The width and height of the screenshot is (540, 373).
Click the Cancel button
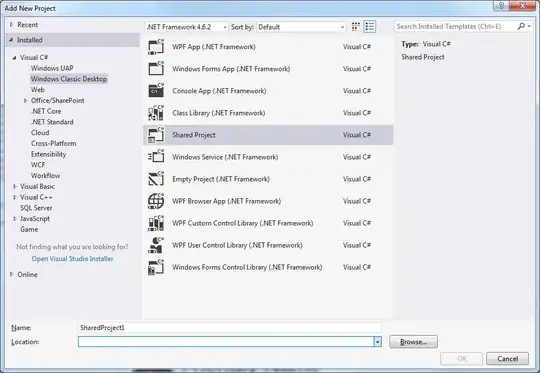point(507,359)
